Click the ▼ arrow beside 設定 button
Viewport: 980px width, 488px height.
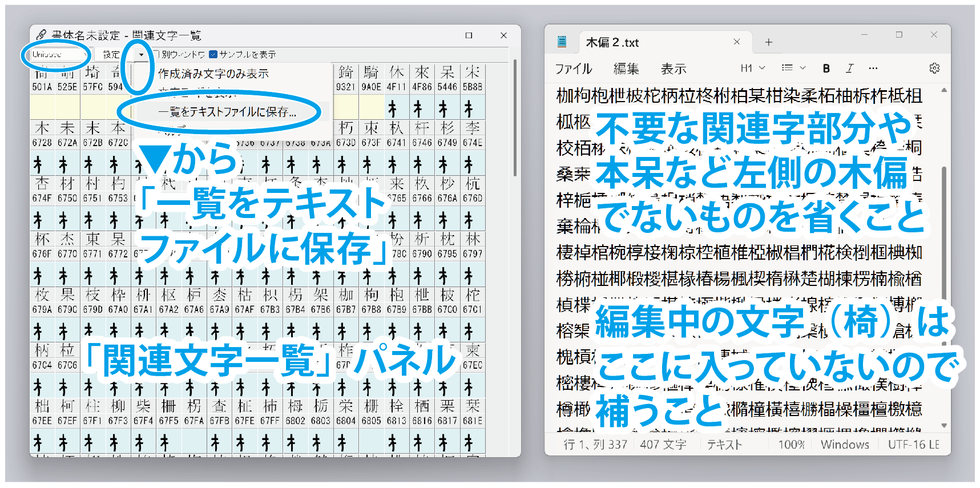pyautogui.click(x=141, y=55)
